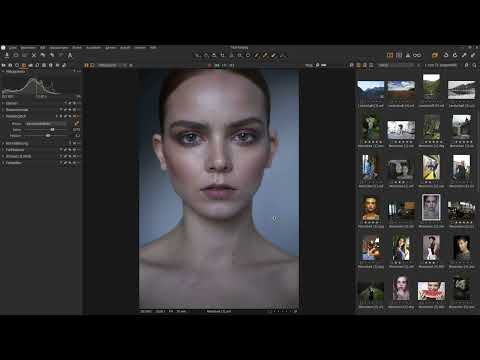Expand the Basismerkmale panel
480x360 pixels.
coord(3,110)
